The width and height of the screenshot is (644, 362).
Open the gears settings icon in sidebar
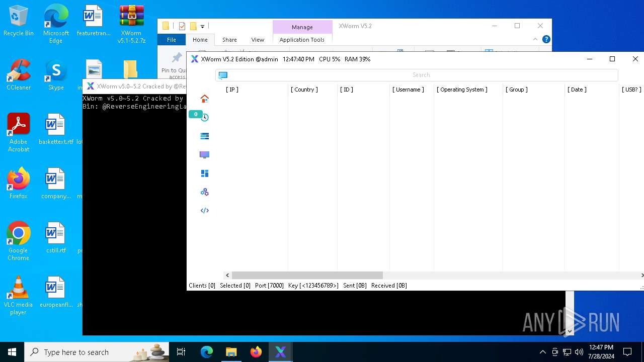[x=204, y=192]
